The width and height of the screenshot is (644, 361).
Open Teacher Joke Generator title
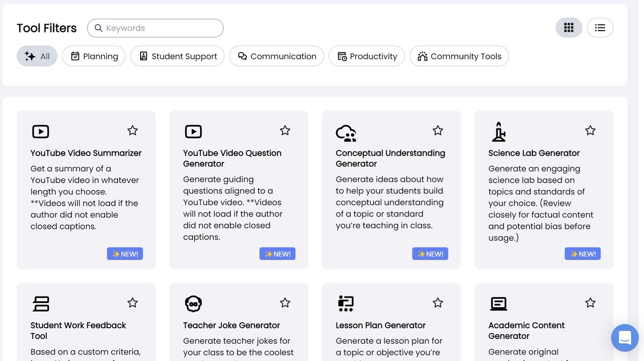[231, 326]
